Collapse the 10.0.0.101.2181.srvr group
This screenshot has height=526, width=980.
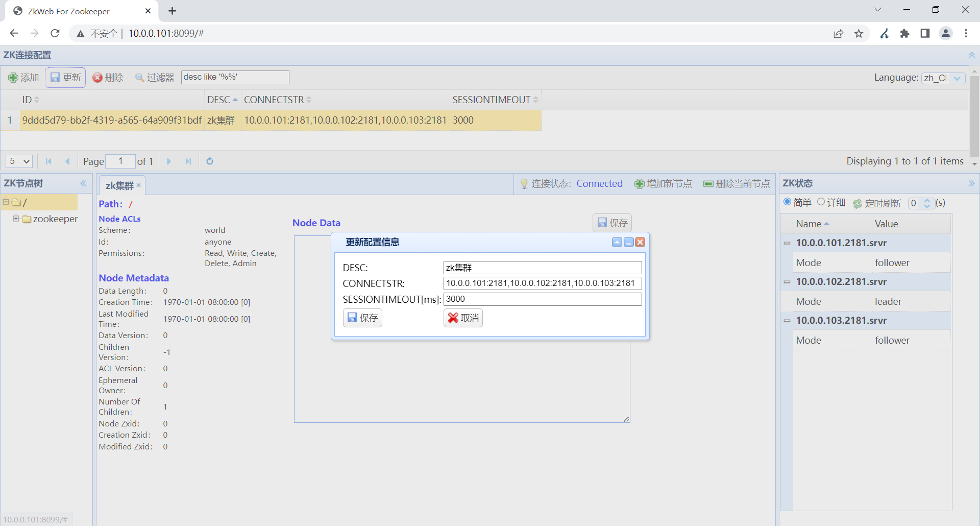787,243
